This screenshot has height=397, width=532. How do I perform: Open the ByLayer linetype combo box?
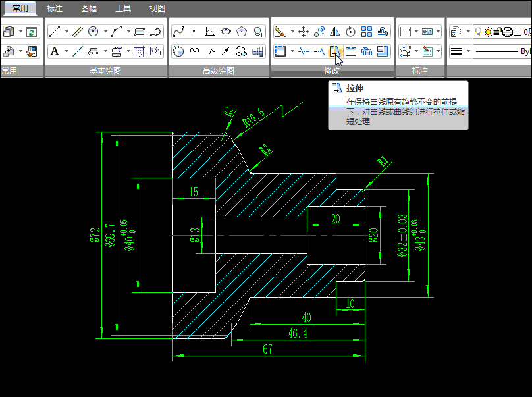pos(502,51)
